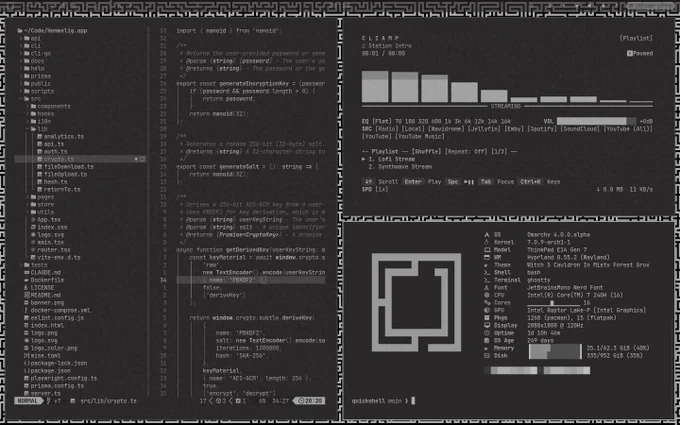Collapse the src folder

(21, 99)
